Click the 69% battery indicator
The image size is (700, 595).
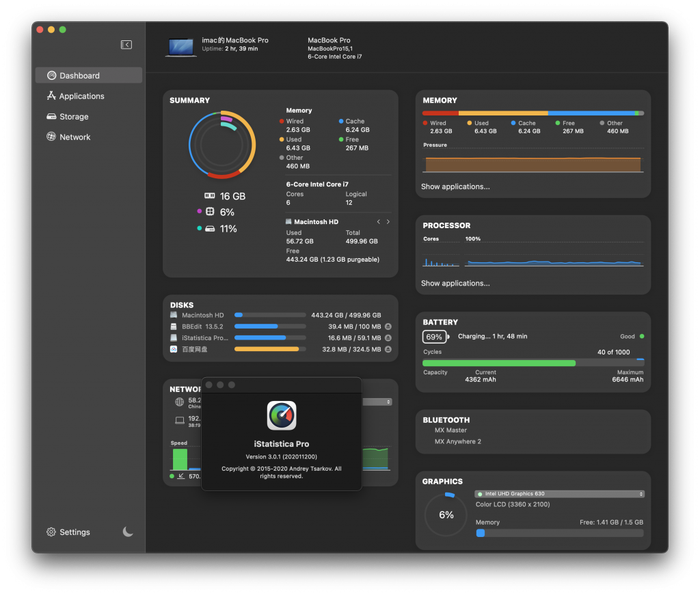tap(435, 337)
